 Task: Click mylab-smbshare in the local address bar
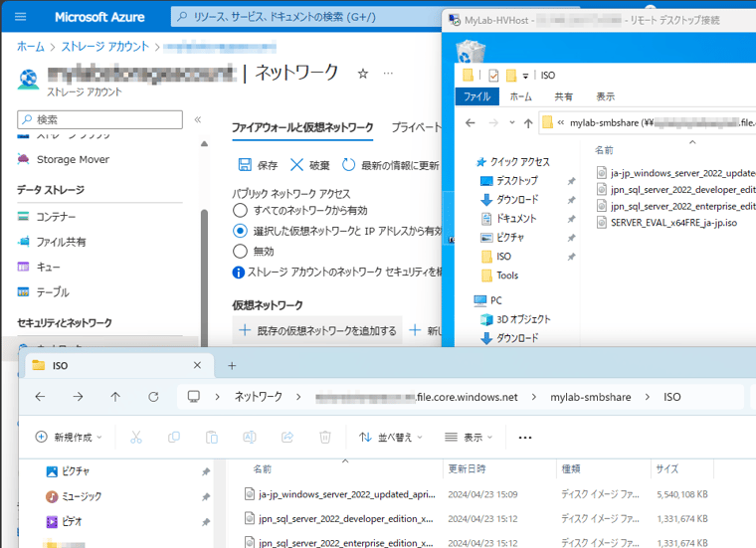591,397
